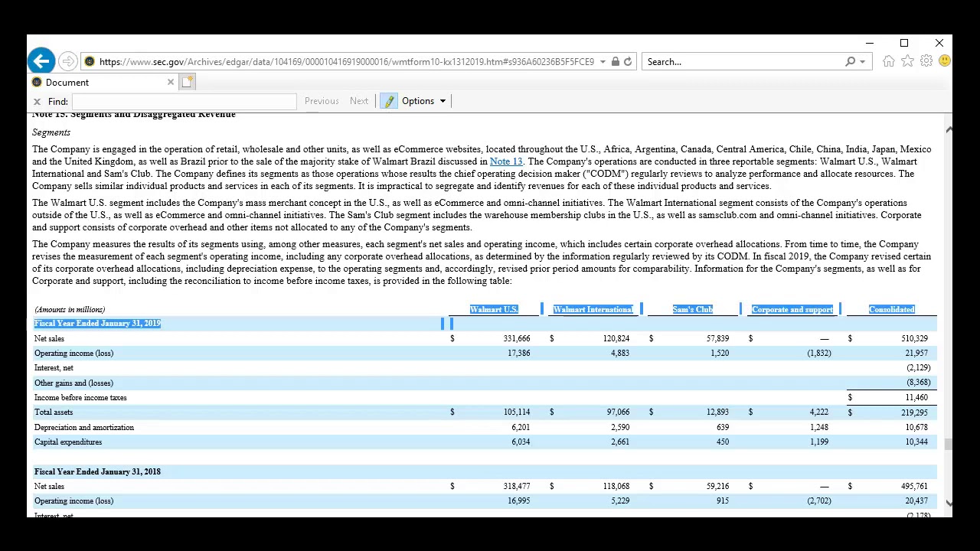This screenshot has width=980, height=551.
Task: View the security lock icon report
Action: [x=615, y=62]
